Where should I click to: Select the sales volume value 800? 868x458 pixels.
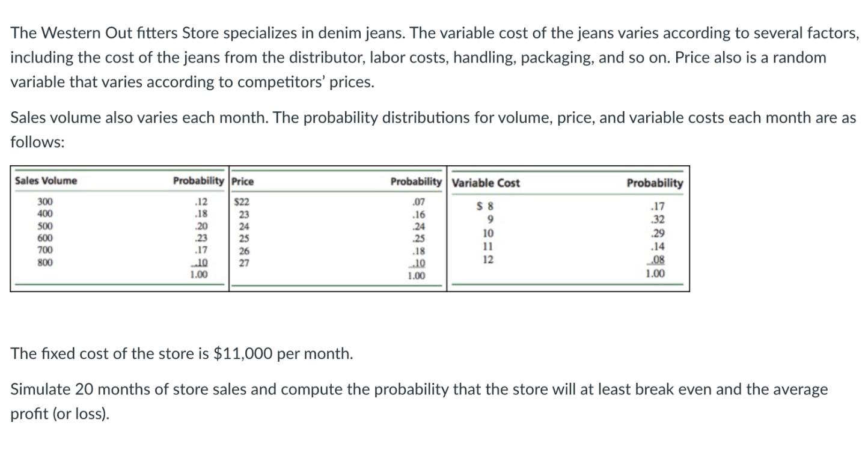45,262
